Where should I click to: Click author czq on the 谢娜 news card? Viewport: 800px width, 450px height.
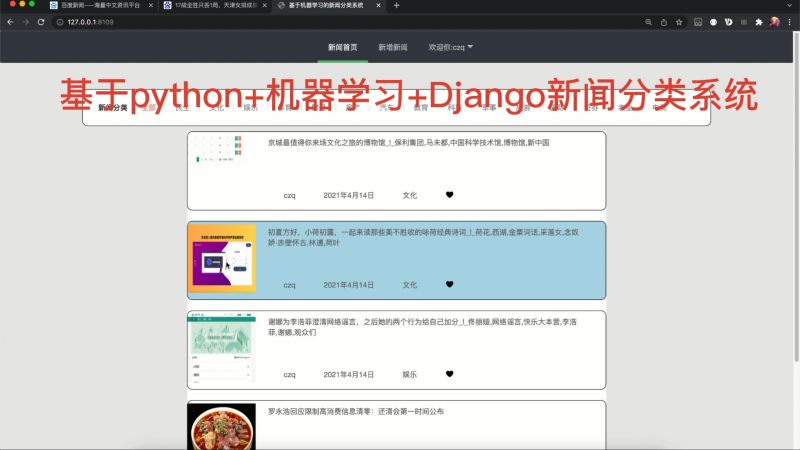(289, 374)
